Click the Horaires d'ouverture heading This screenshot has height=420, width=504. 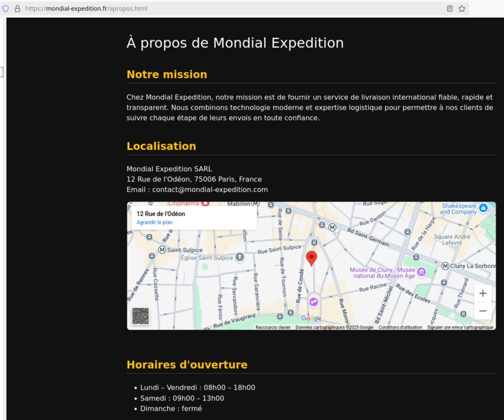(186, 365)
